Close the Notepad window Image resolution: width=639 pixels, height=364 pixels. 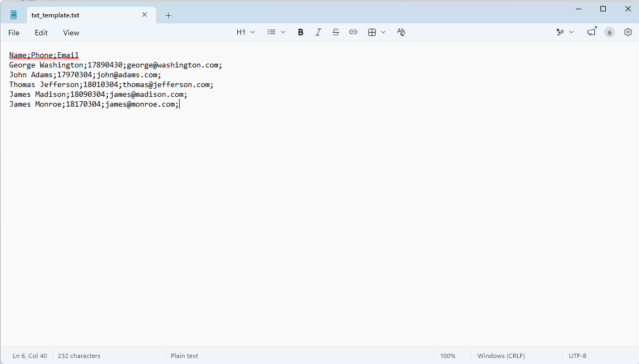[x=628, y=9]
